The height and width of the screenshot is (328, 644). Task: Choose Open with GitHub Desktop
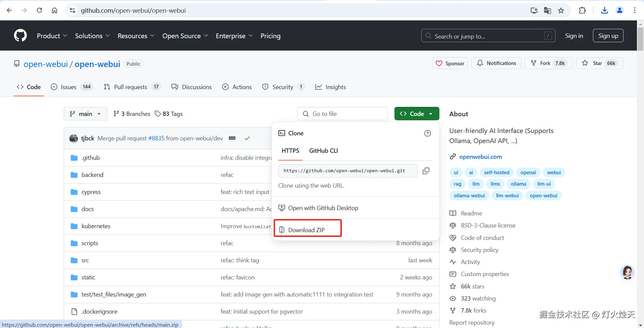(319, 208)
